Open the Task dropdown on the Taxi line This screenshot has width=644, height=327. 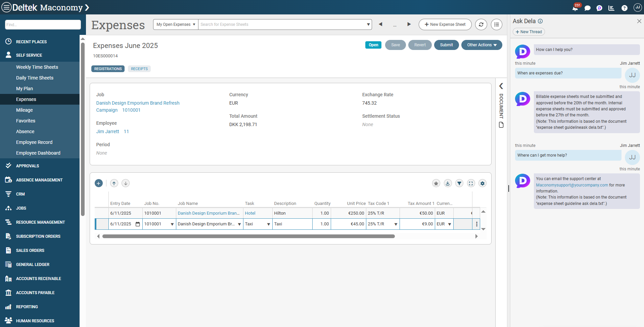pos(268,224)
